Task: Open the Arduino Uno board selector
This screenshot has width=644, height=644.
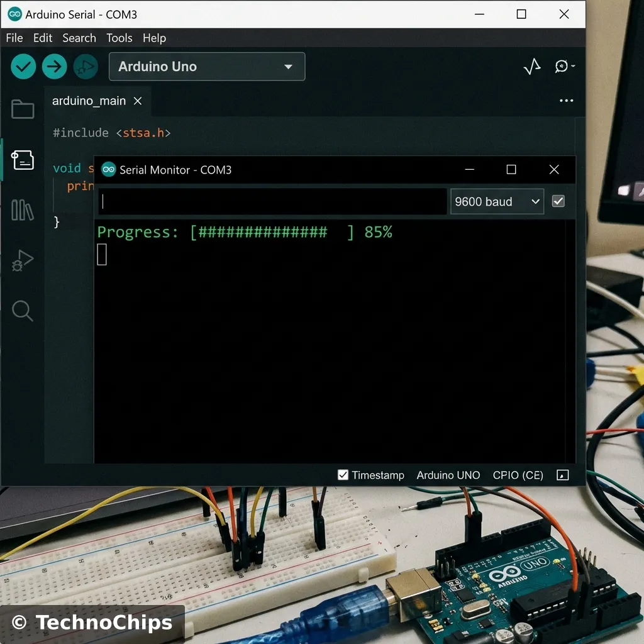Action: point(206,66)
